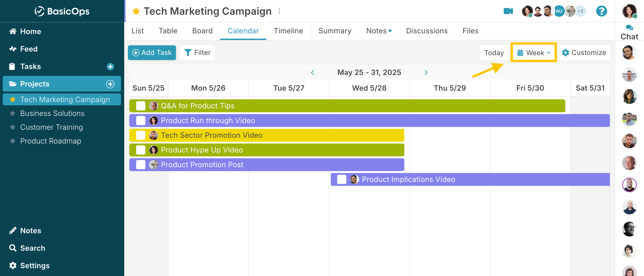The image size is (644, 276).
Task: Click the plus icon next to Tasks
Action: (110, 66)
